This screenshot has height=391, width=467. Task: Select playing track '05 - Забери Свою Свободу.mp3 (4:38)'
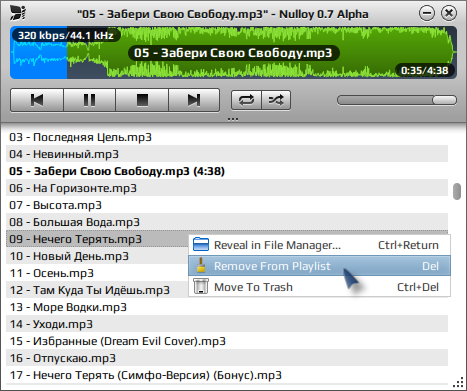pyautogui.click(x=227, y=171)
